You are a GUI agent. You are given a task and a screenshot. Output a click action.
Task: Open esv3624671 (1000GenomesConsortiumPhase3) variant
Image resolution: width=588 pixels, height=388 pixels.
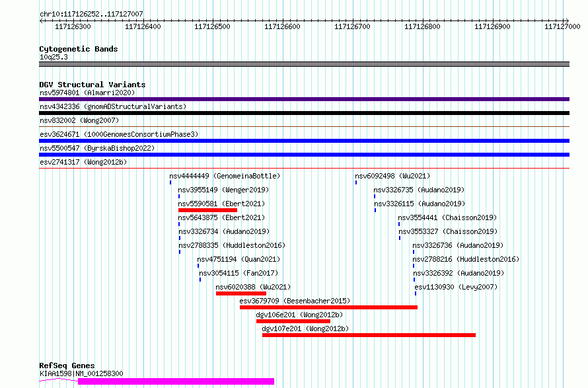[119, 134]
